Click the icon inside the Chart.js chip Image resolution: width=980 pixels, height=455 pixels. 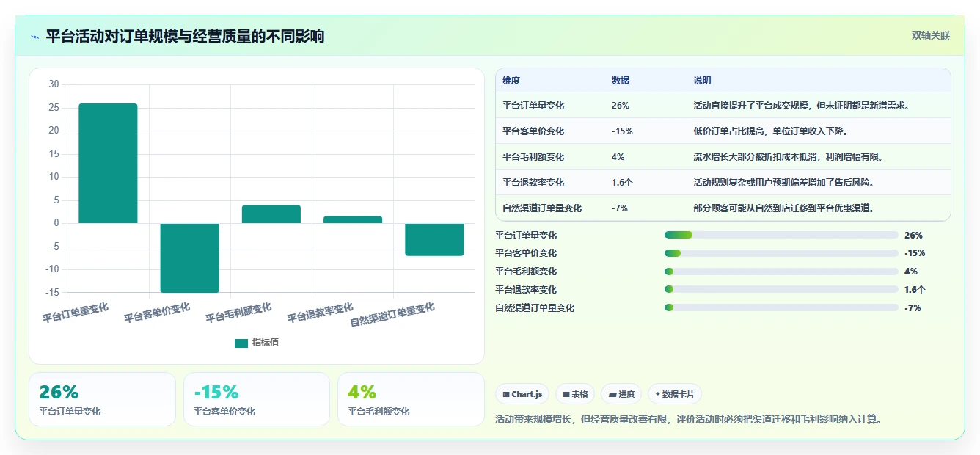click(506, 395)
